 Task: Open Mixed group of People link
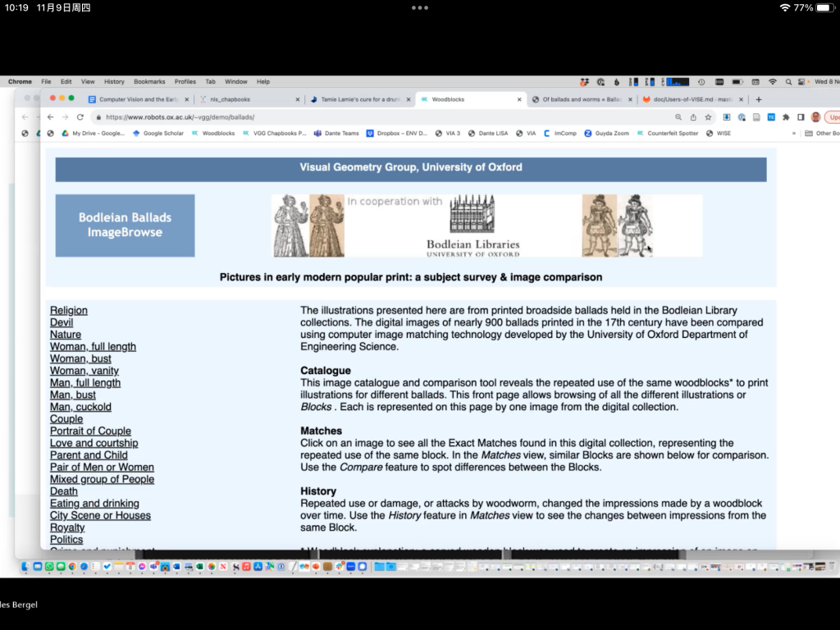click(102, 479)
